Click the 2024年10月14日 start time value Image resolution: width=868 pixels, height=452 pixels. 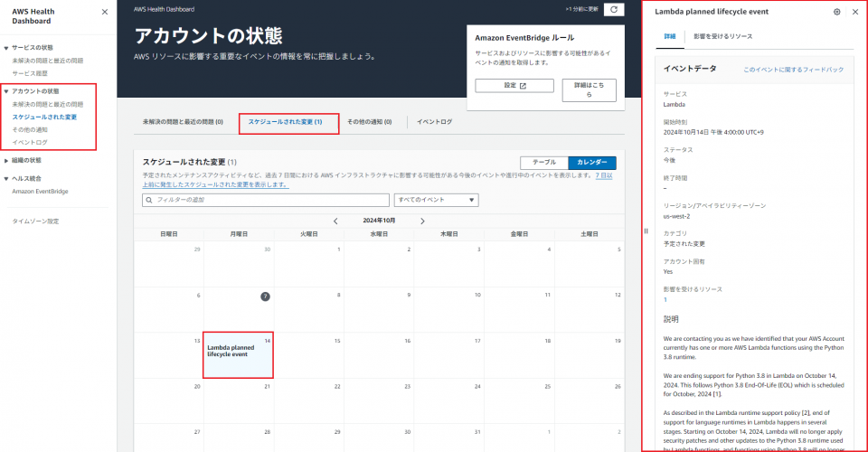[713, 132]
